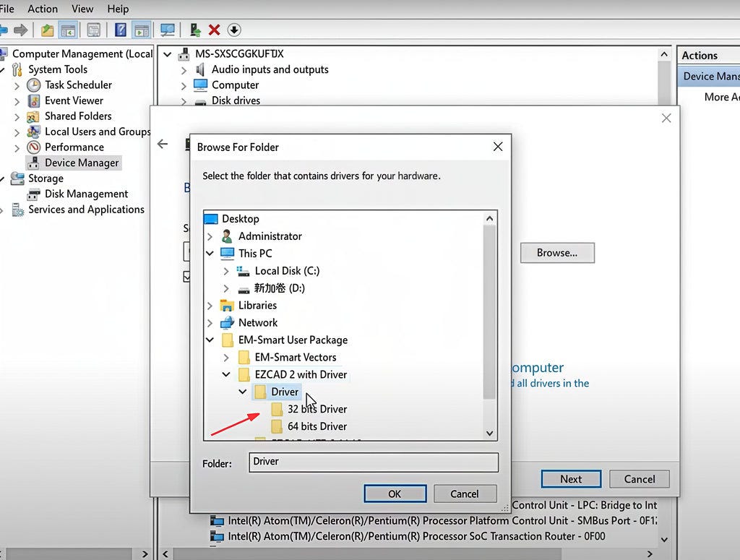The image size is (740, 560).
Task: Expand Local Disk (C:) in Browse dialog
Action: [x=226, y=271]
